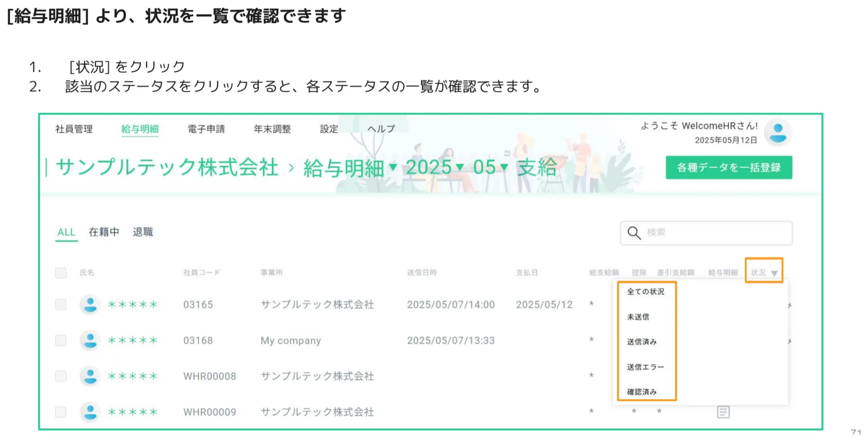Viewport: 868px width, 442px height.
Task: Check the box for employee WHR00008
Action: point(61,376)
